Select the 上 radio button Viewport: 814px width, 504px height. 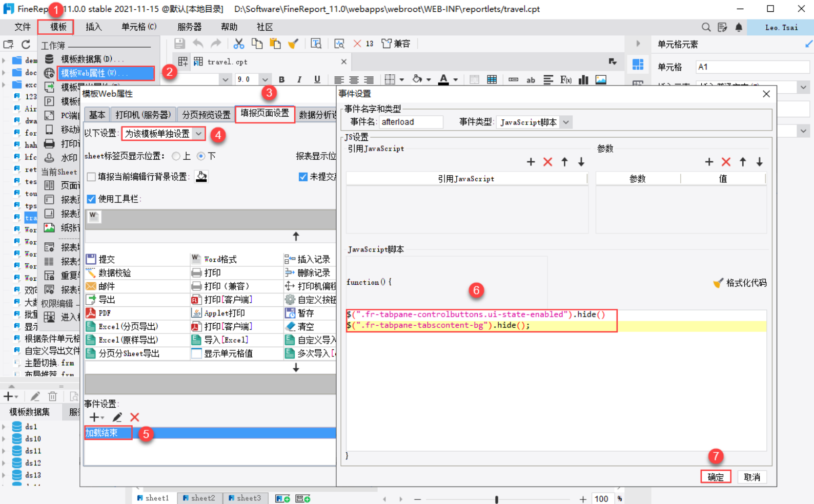point(176,156)
